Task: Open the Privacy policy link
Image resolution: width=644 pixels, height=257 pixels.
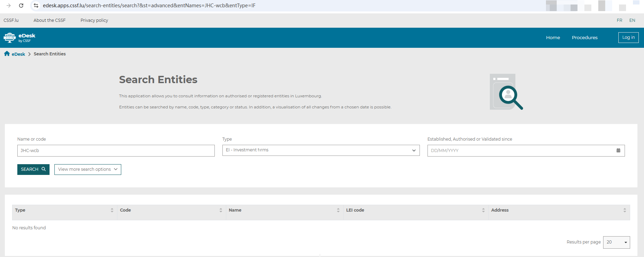Action: pos(94,20)
